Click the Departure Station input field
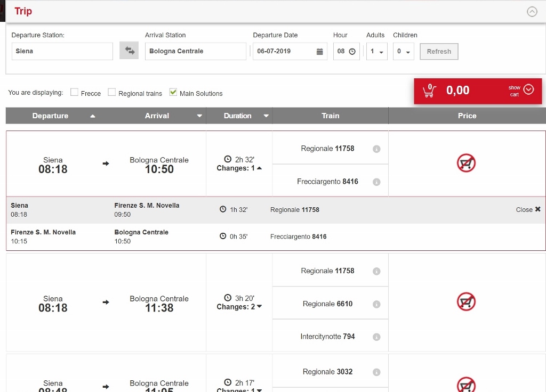 tap(62, 51)
